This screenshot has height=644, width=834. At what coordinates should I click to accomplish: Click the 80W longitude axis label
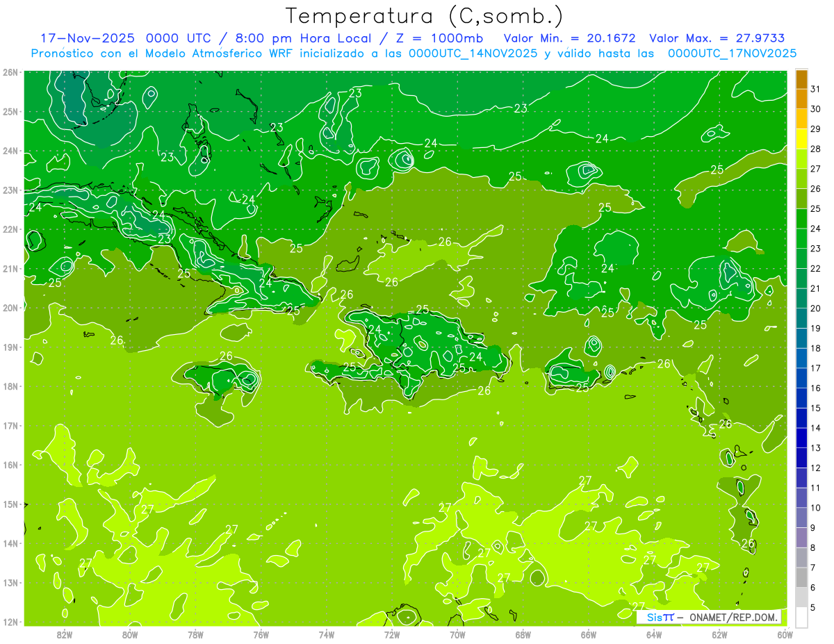(130, 634)
